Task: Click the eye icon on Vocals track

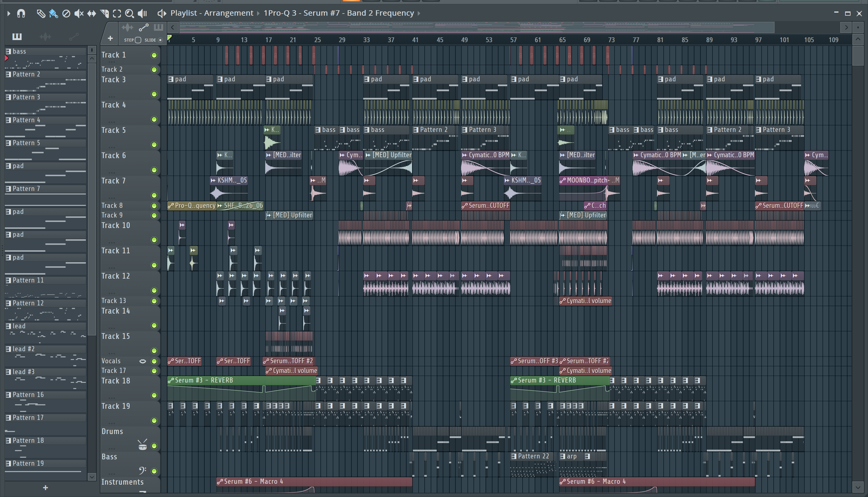Action: (x=143, y=361)
